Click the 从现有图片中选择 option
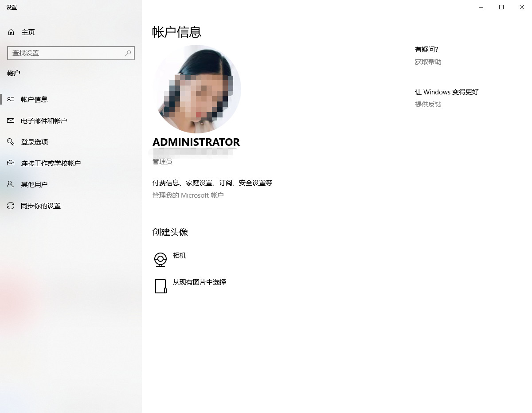This screenshot has height=413, width=532. click(199, 282)
